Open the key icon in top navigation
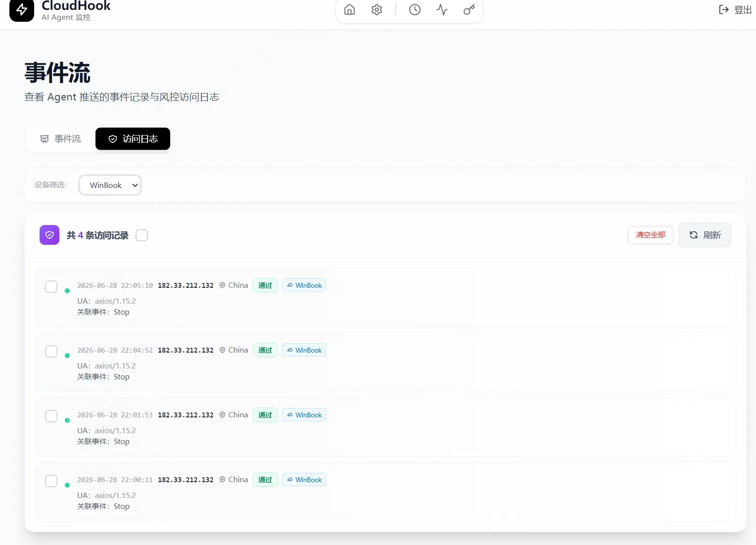Image resolution: width=756 pixels, height=545 pixels. 469,9
